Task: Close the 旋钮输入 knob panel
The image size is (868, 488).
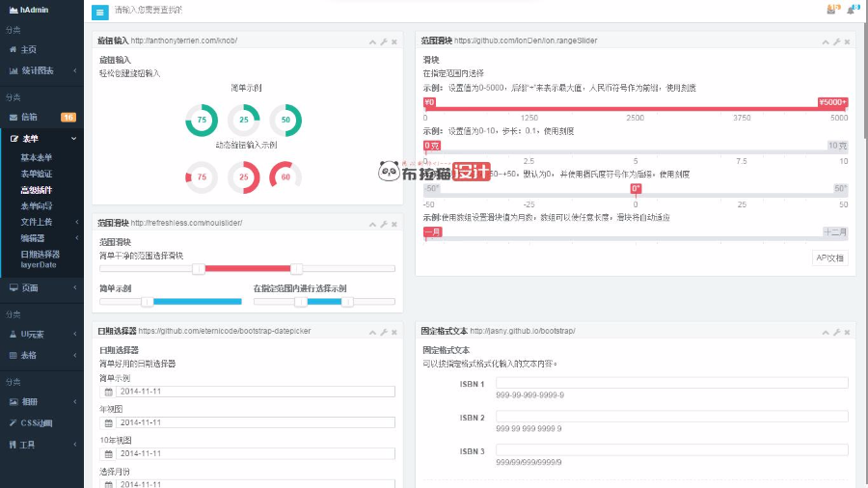Action: [x=394, y=42]
